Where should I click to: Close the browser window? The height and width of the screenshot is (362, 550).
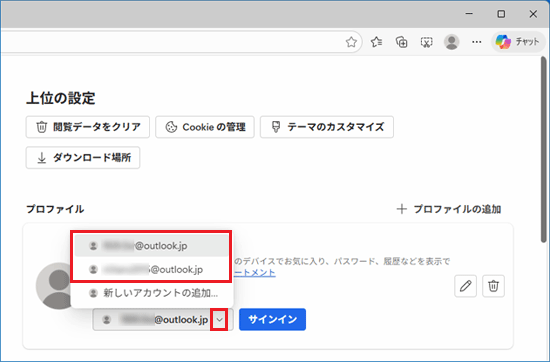(533, 14)
